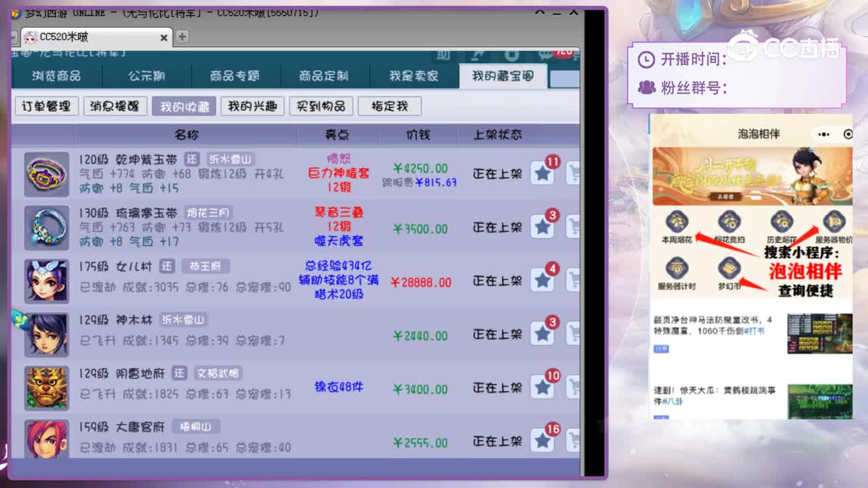This screenshot has width=868, height=488.
Task: Click the 锦衣48件 highlight text
Action: [x=339, y=387]
